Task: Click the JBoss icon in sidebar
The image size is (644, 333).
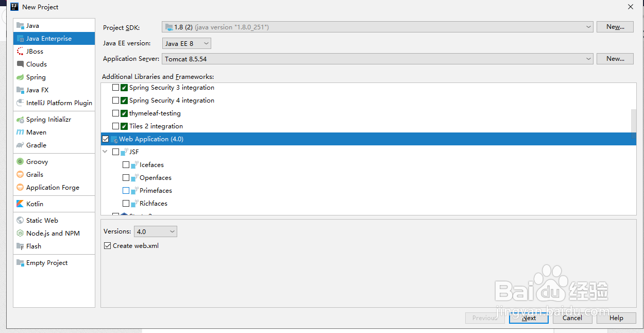Action: click(x=20, y=52)
